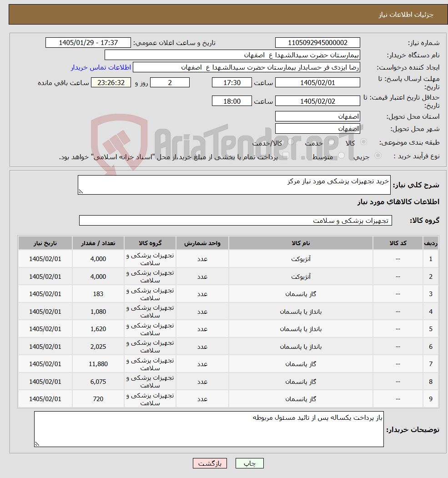Toggle the Islamic treasury payment checkbox

pyautogui.click(x=286, y=156)
